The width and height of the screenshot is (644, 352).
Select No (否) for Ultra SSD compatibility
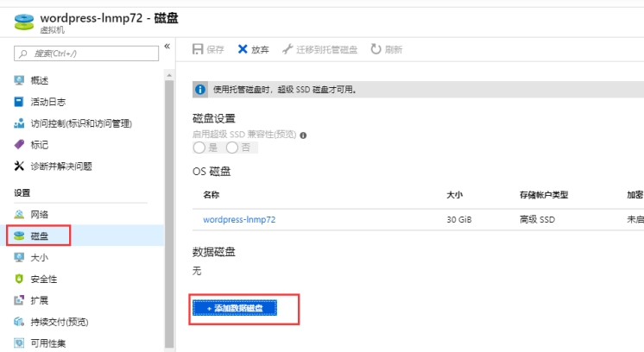coord(231,148)
